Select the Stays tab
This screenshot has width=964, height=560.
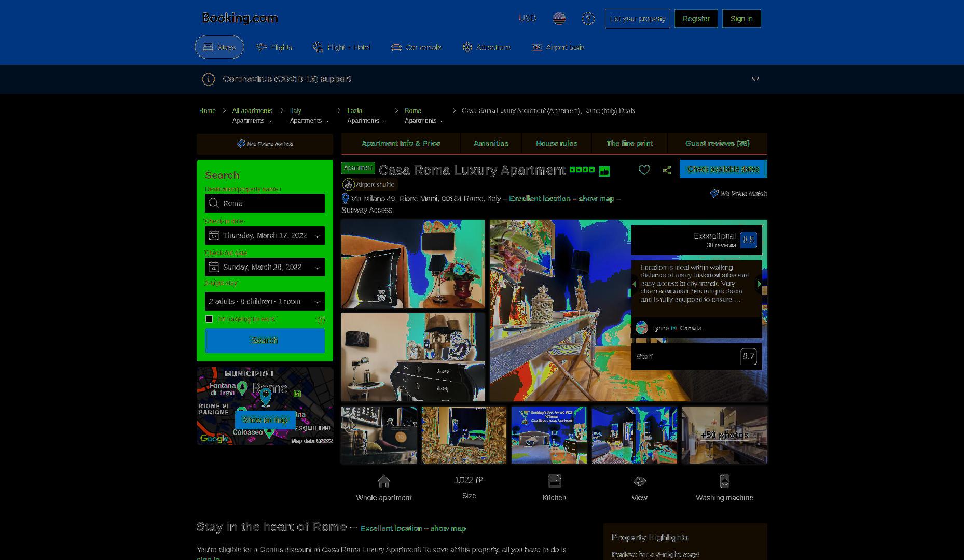coord(219,47)
